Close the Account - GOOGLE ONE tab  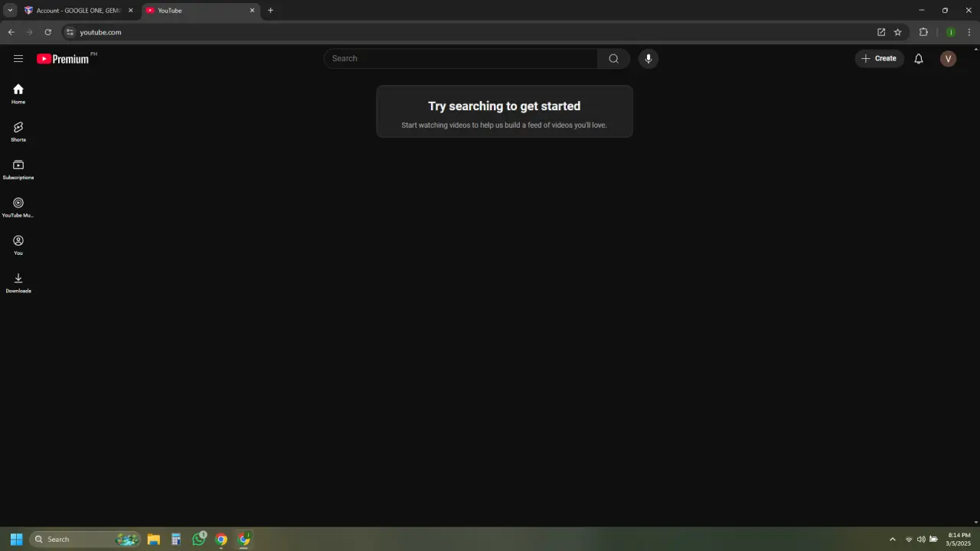pos(130,11)
